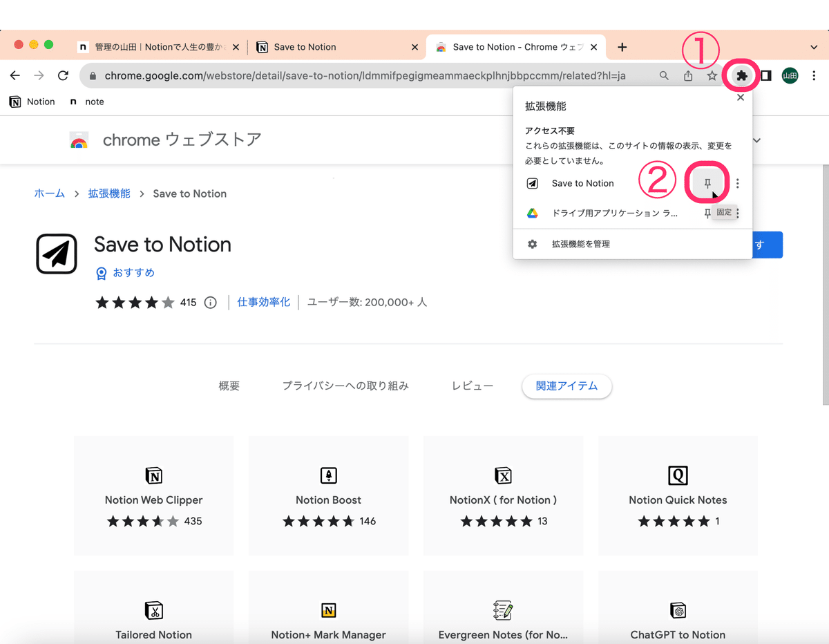This screenshot has width=829, height=644.
Task: Open Chrome's three-dot browser menu
Action: pos(814,75)
